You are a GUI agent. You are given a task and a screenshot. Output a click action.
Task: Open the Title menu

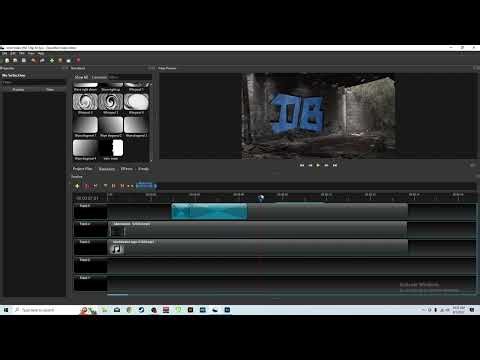point(22,53)
